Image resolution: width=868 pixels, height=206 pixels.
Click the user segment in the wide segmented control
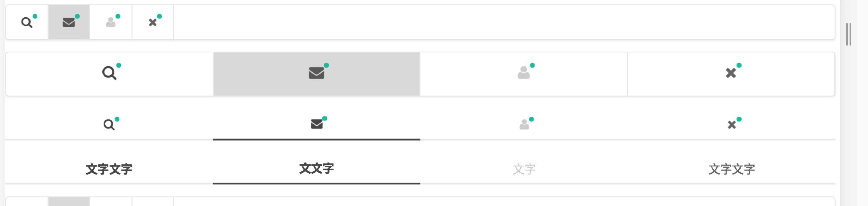[524, 73]
